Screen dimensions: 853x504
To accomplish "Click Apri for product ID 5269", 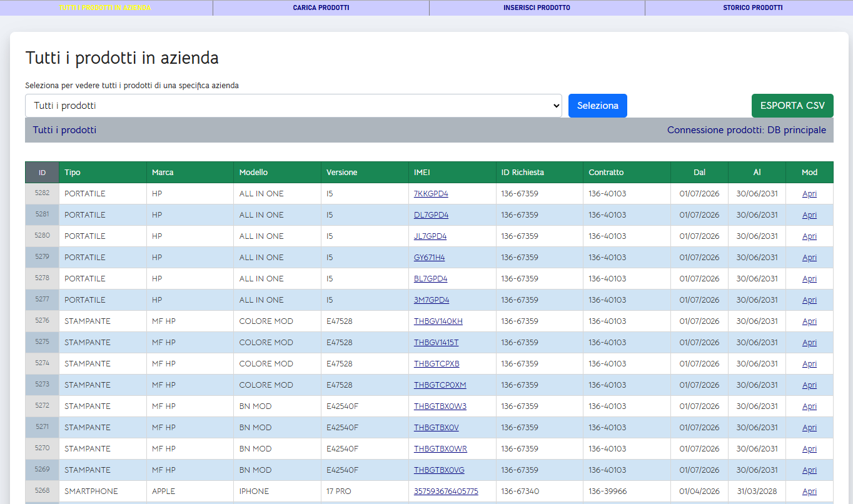I will click(809, 470).
